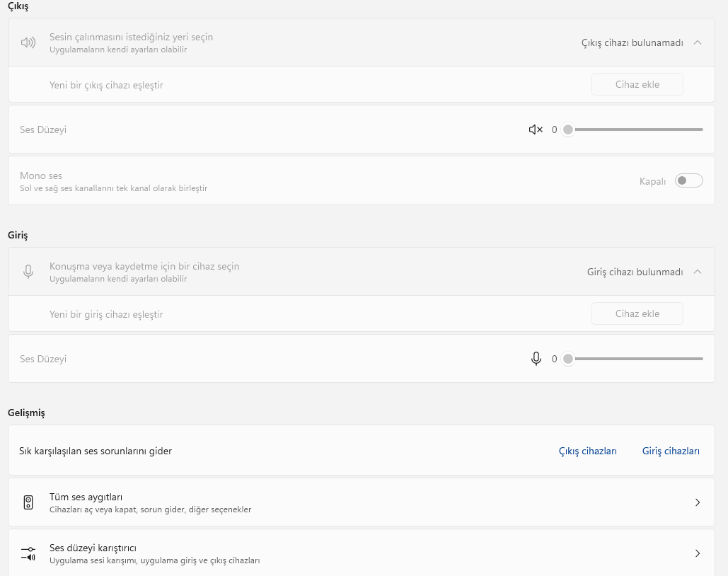Click the input Ses Düzeyi slider handle
Screen dimensions: 728x576
point(567,359)
